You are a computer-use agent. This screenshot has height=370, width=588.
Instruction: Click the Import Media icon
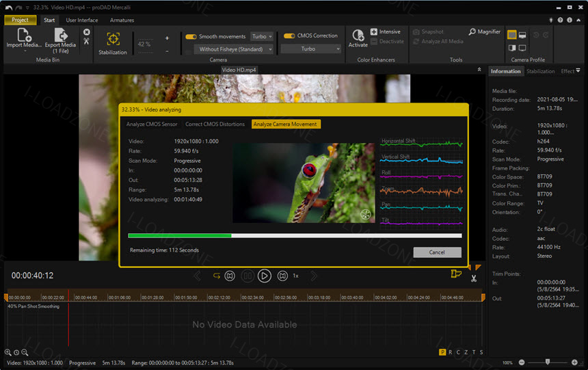tap(24, 35)
